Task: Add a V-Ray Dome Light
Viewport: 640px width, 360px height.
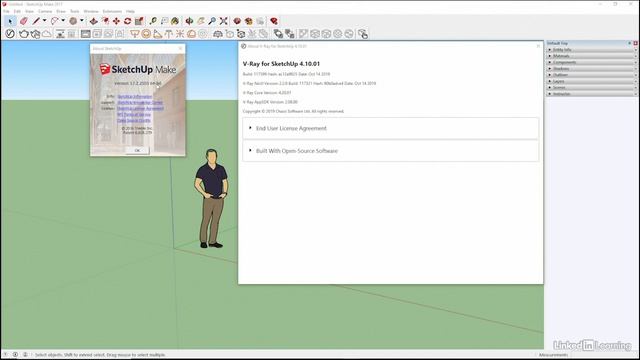Action: coord(191,34)
